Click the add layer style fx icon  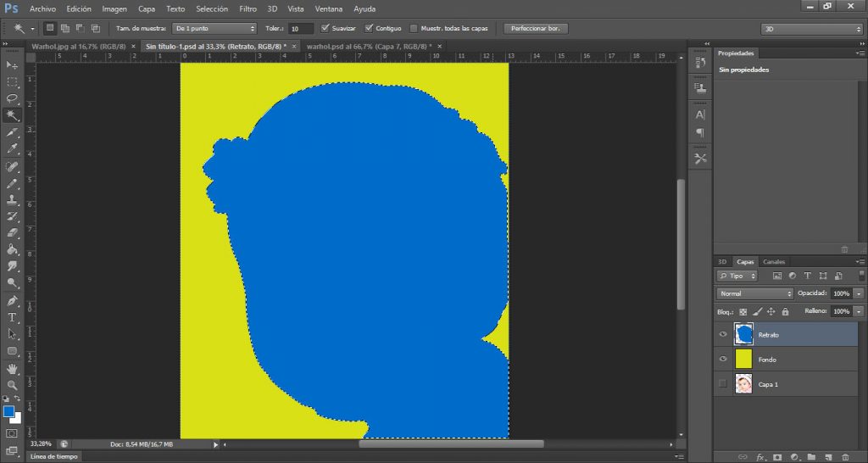click(x=760, y=456)
